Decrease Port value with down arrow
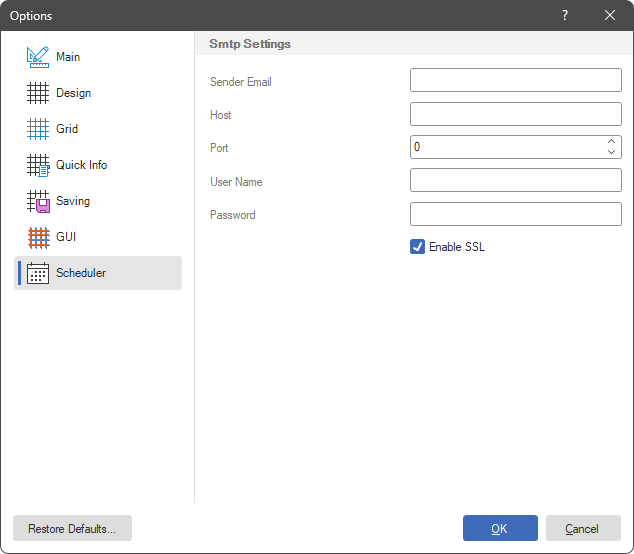This screenshot has width=634, height=554. coord(611,152)
